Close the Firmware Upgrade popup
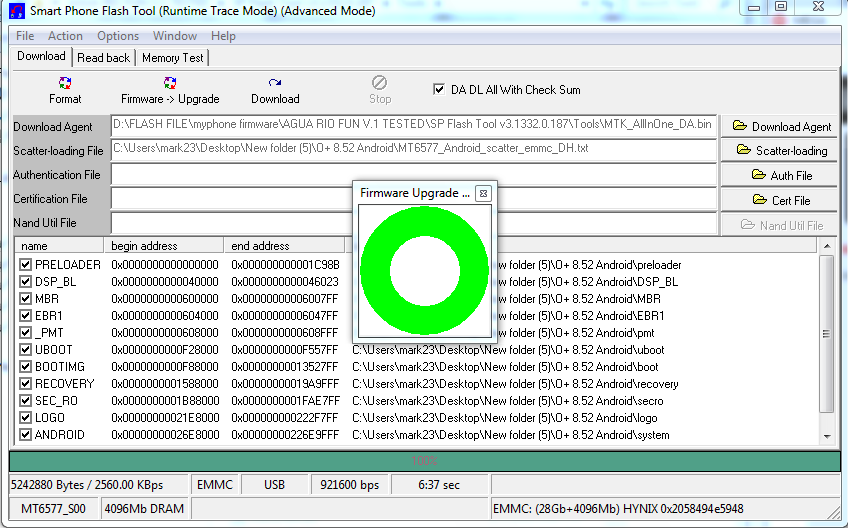848x528 pixels. pos(482,193)
